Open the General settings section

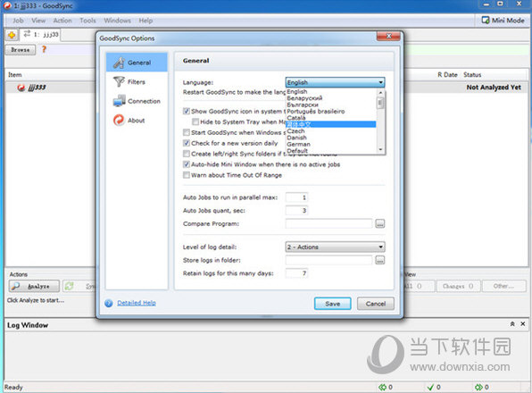point(137,63)
